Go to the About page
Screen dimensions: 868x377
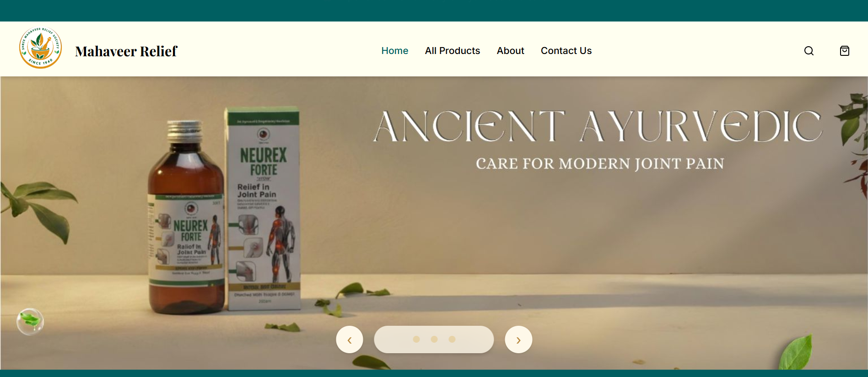point(511,51)
